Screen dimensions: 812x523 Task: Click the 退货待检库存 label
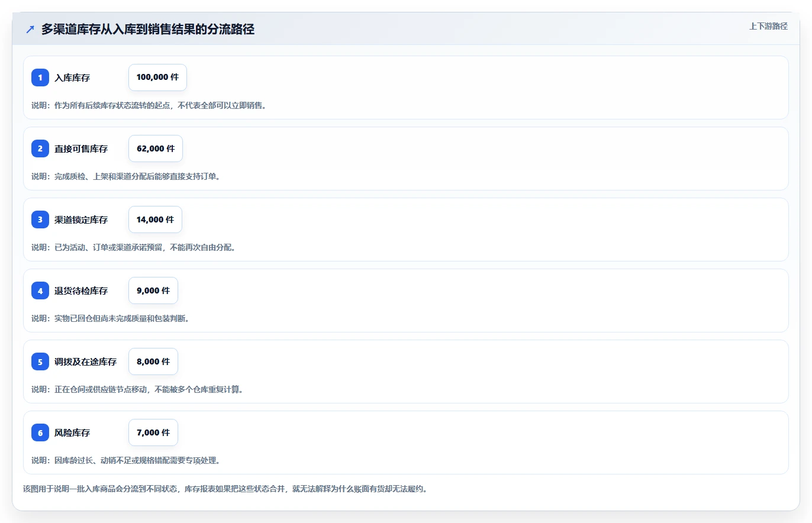[81, 291]
